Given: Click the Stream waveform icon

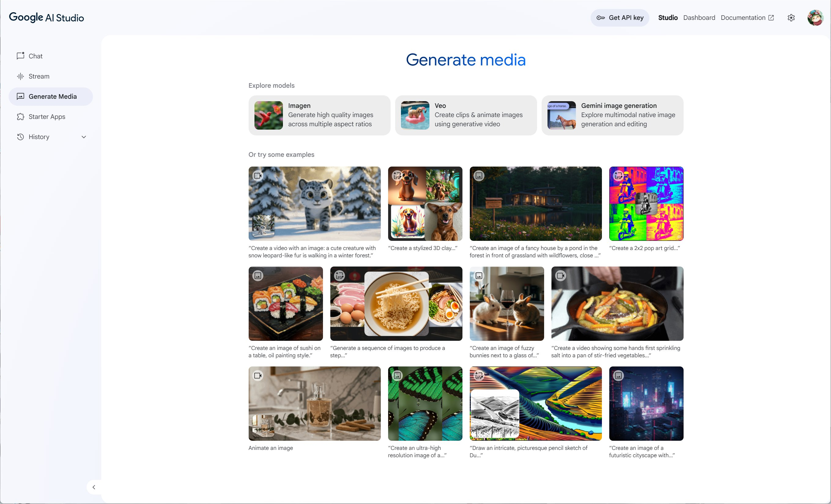Looking at the screenshot, I should click(20, 76).
